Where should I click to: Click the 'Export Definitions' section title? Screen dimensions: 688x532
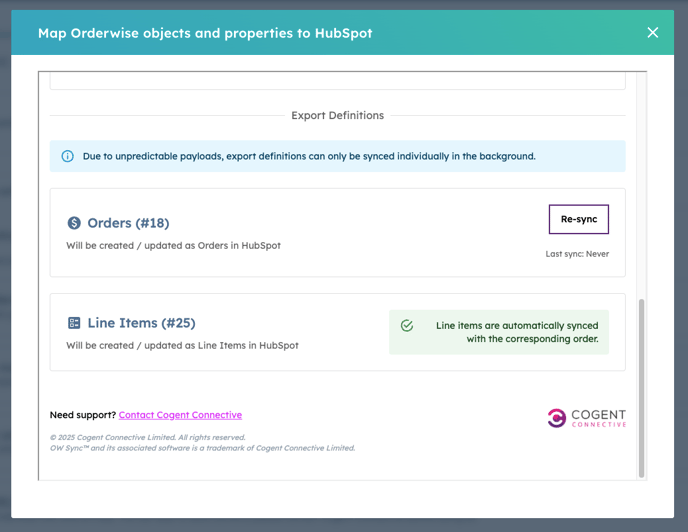pos(337,115)
